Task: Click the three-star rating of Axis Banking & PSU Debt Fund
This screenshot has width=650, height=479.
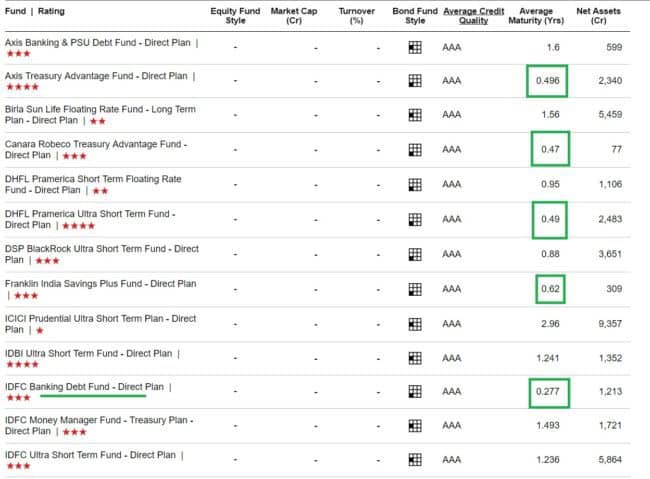Action: [x=19, y=53]
